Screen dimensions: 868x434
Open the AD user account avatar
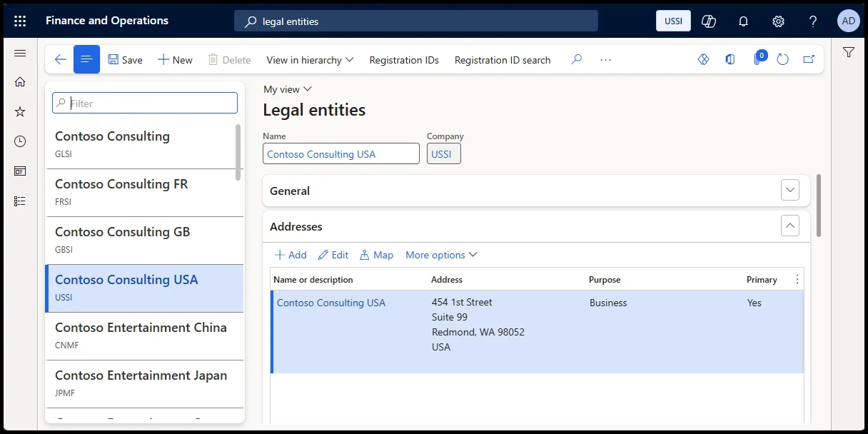[x=848, y=21]
